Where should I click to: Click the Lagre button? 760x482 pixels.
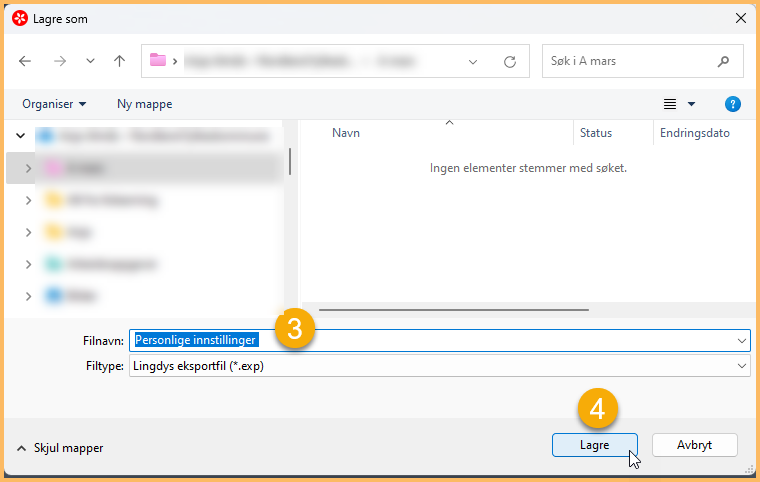pyautogui.click(x=594, y=445)
